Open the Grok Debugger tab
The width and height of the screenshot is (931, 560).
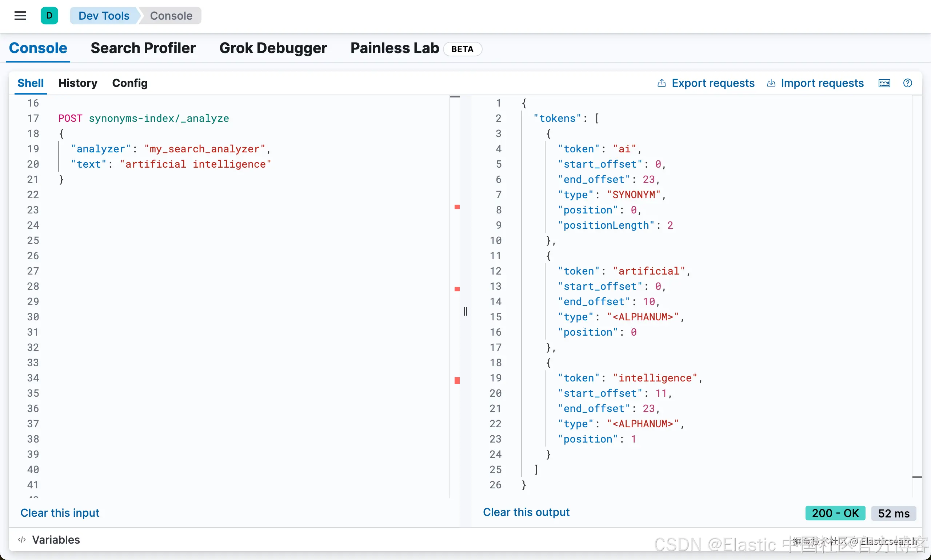(x=273, y=48)
